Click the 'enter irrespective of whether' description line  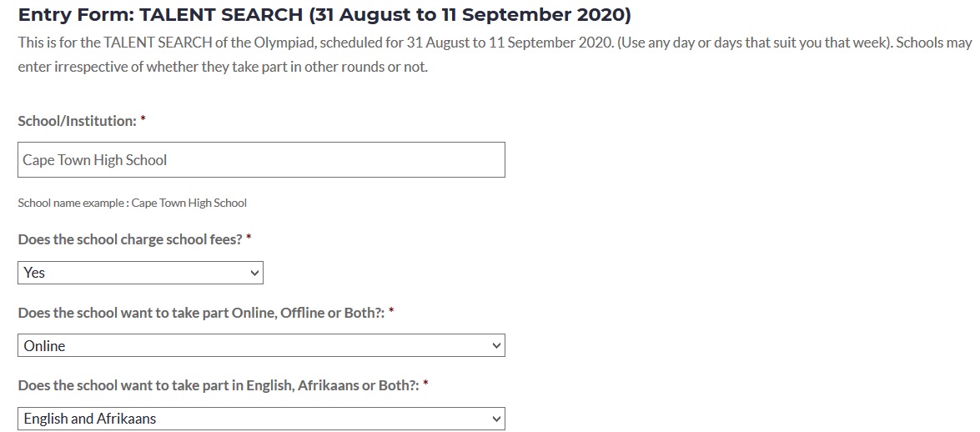(222, 67)
